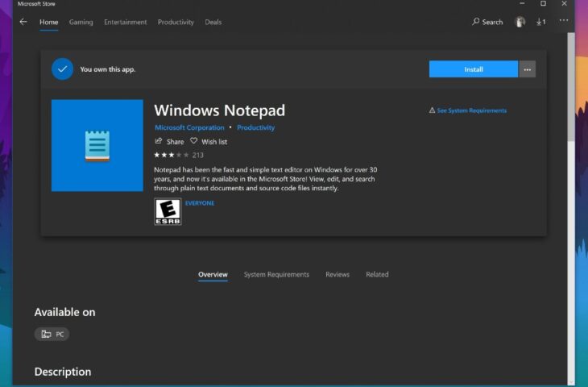This screenshot has width=588, height=387.
Task: Open the Reviews section tab
Action: click(x=337, y=274)
